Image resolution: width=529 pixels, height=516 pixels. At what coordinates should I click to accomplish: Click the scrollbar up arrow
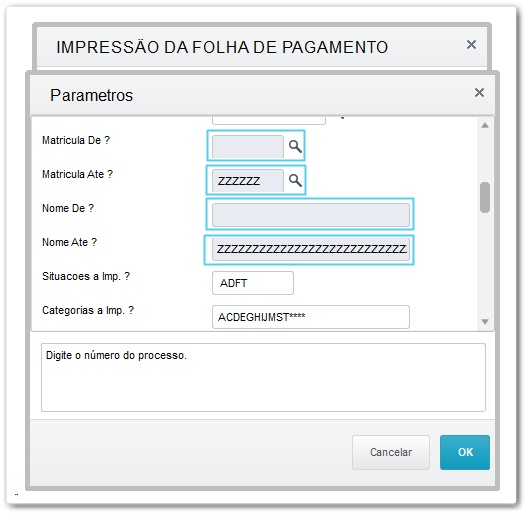[x=485, y=126]
